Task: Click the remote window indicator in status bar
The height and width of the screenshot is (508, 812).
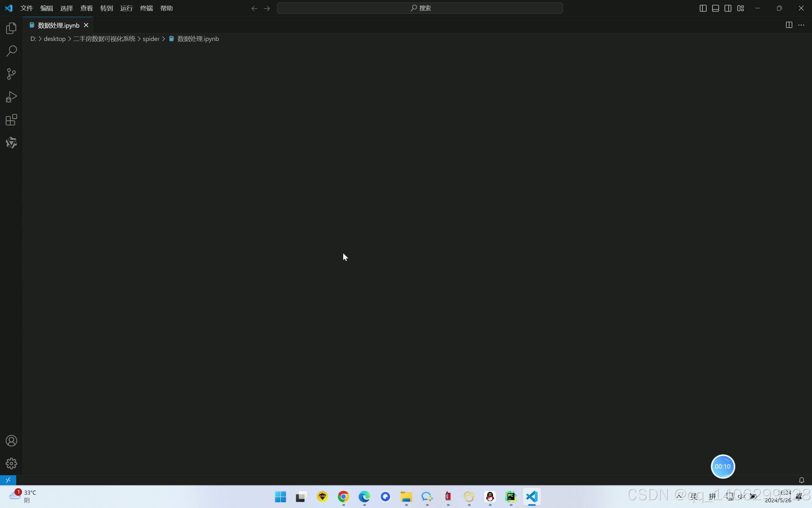Action: coord(8,480)
